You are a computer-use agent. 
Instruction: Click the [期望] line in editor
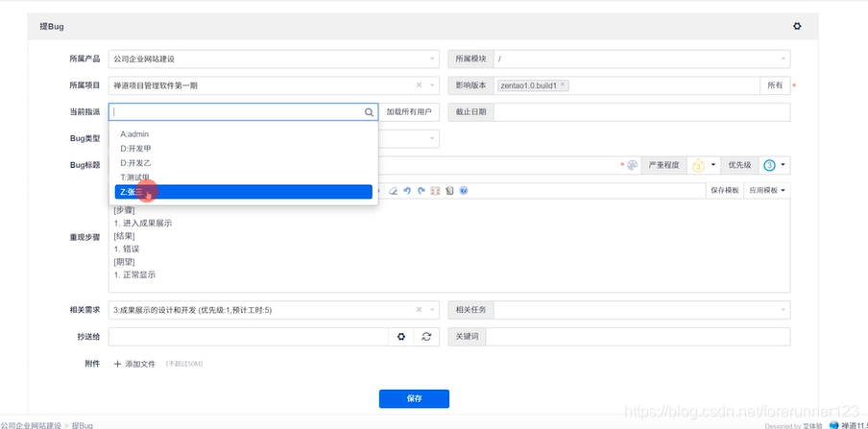pos(125,262)
